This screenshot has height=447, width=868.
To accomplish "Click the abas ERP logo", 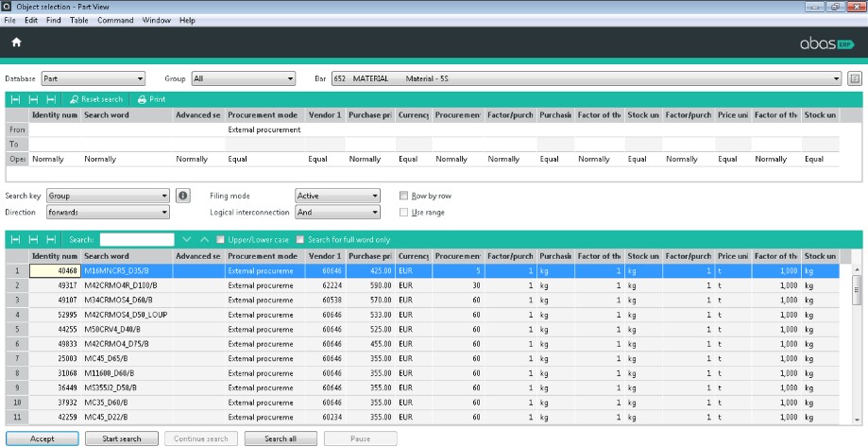I will 827,43.
